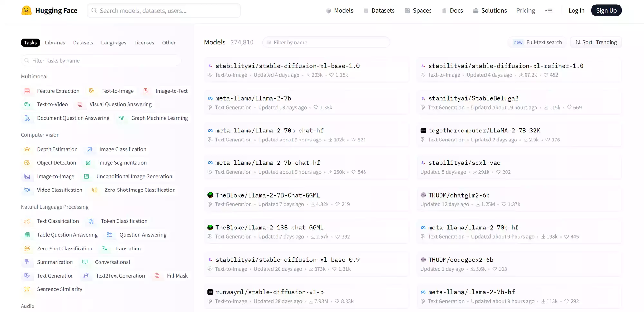Open Solutions in top navigation

coord(490,10)
